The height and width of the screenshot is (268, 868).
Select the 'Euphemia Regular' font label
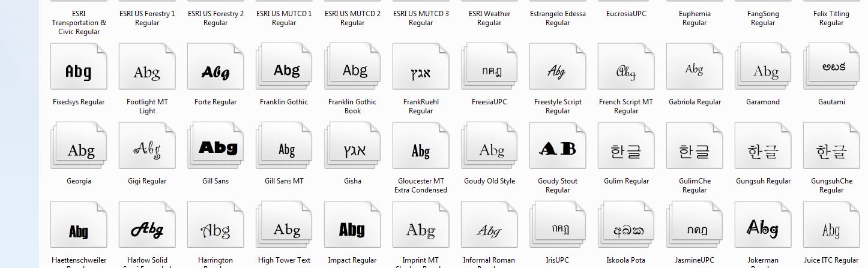point(695,18)
